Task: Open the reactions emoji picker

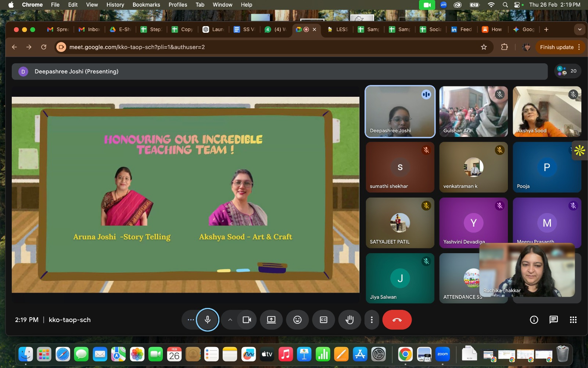Action: [297, 320]
